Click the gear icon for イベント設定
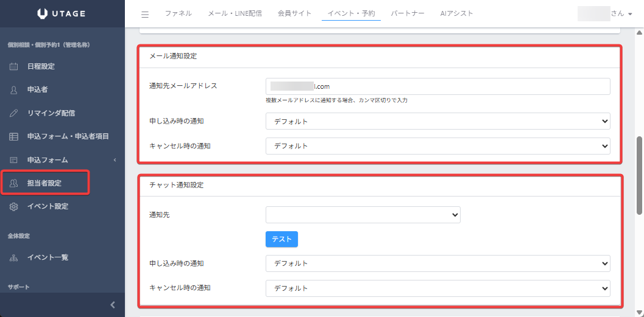The width and height of the screenshot is (644, 317). [x=14, y=206]
